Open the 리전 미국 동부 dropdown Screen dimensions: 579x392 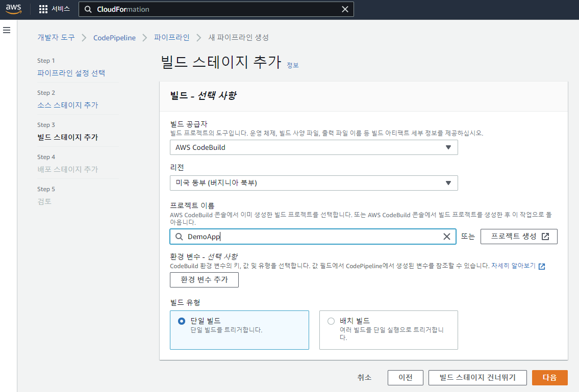pyautogui.click(x=314, y=183)
